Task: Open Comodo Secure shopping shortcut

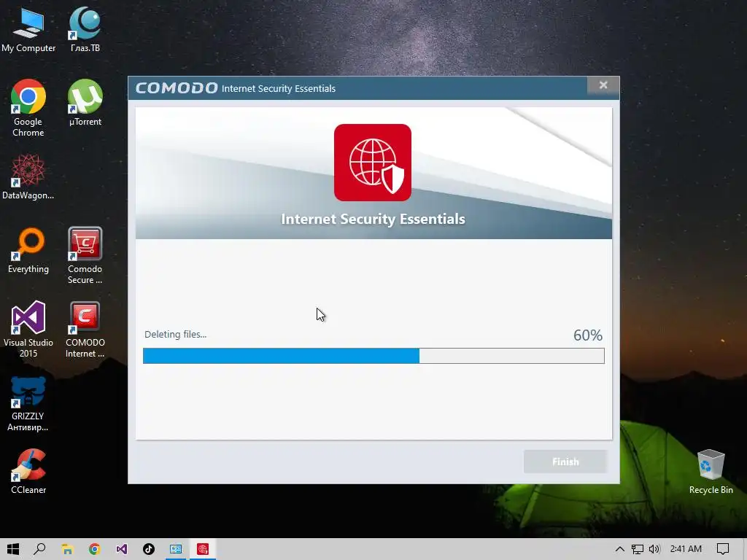Action: 85,256
